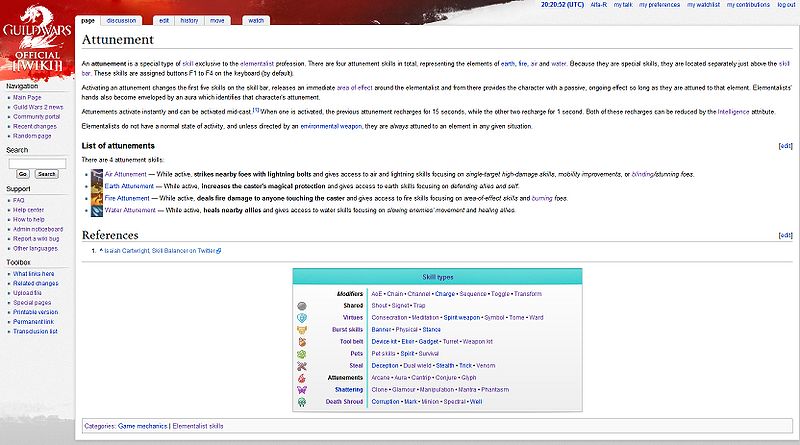800x445 pixels.
Task: Open the Conjure skill type link
Action: tap(446, 378)
